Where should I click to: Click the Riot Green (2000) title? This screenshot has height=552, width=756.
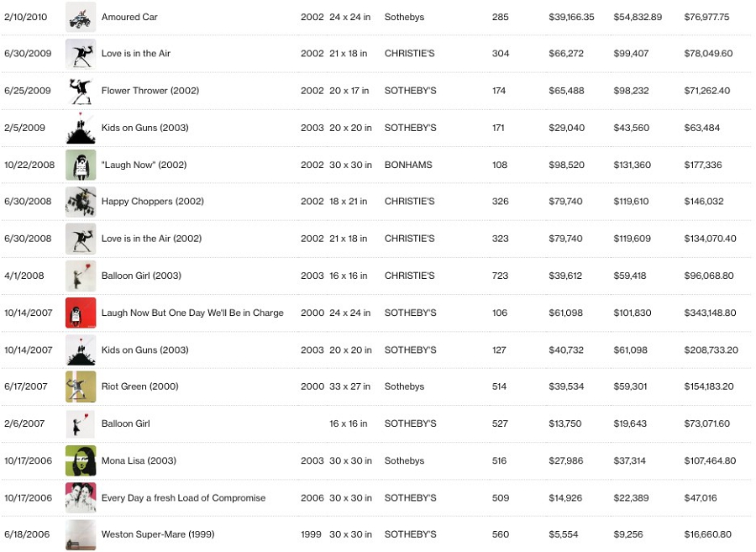tap(139, 386)
